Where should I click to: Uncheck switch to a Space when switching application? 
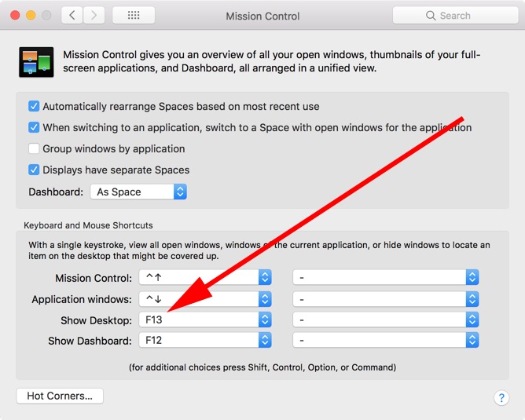(x=34, y=127)
